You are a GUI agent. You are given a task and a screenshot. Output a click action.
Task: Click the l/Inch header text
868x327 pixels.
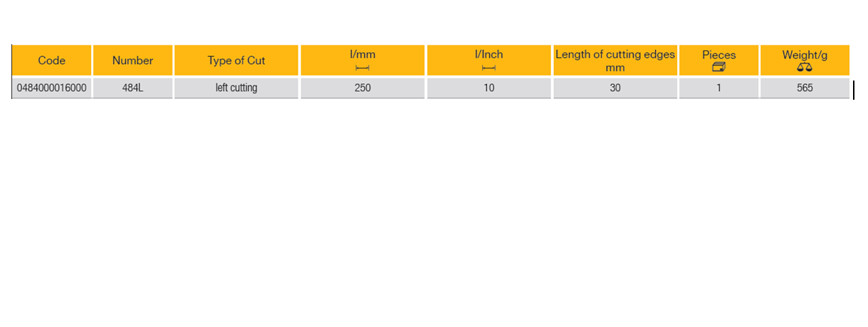pos(488,54)
